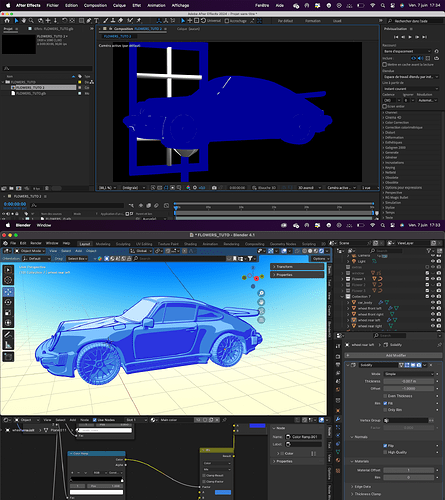This screenshot has height=500, width=445.
Task: Click the snapshot camera icon below composition viewer
Action: 214,188
